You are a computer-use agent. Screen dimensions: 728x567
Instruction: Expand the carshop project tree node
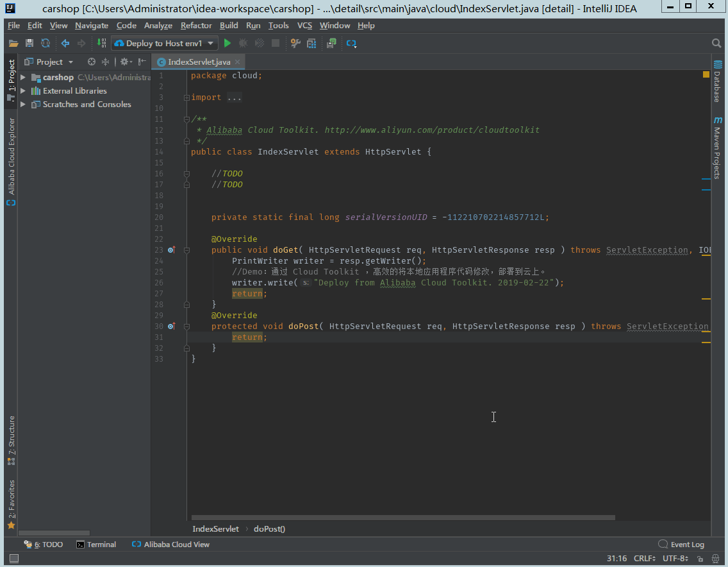pos(23,77)
